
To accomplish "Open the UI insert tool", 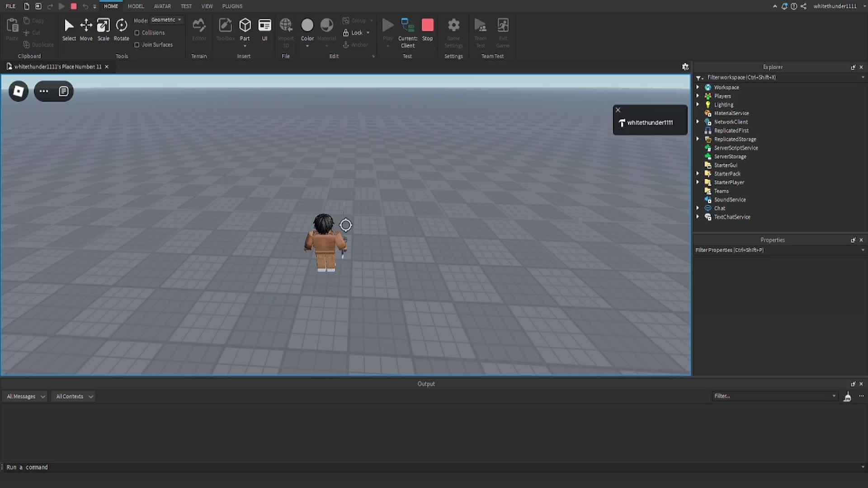I will [x=264, y=27].
